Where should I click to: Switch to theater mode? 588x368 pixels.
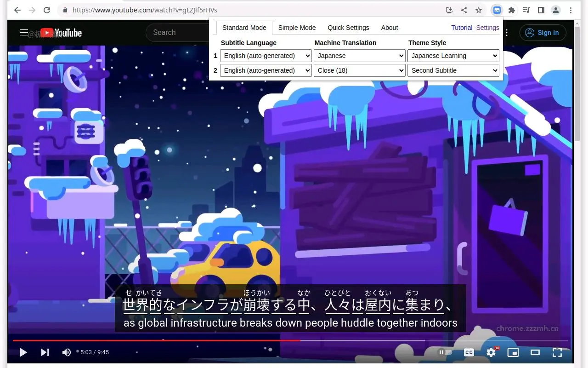coord(535,352)
